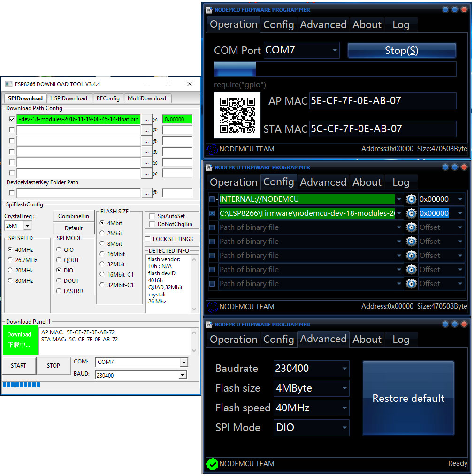Viewport: 474px width, 476px height.
Task: Click spinning status icon in Operation window footer
Action: 213,149
